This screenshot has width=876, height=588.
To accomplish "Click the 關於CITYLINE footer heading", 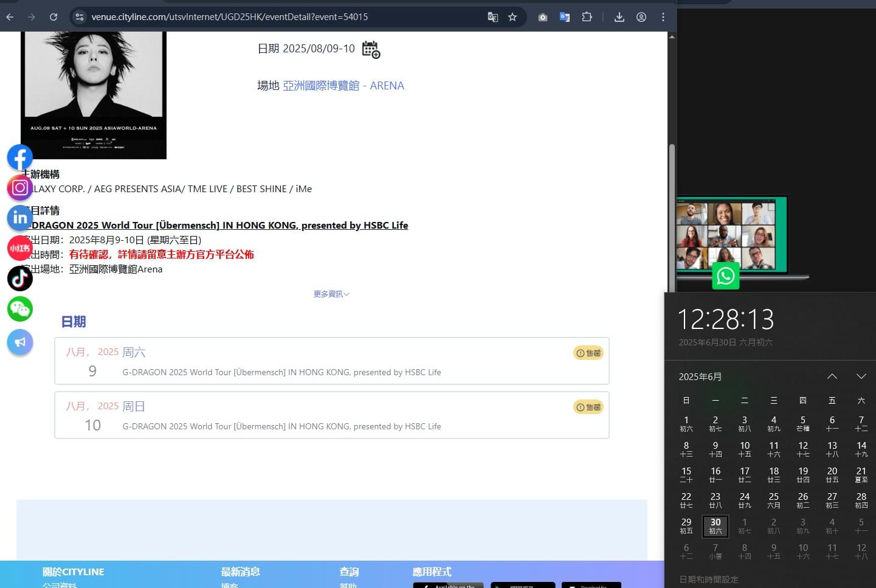I will click(x=74, y=572).
